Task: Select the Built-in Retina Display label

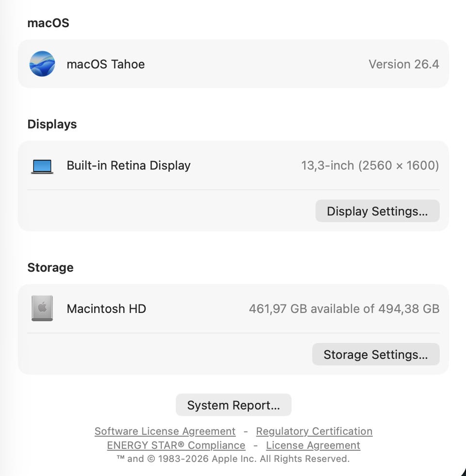Action: pos(129,165)
